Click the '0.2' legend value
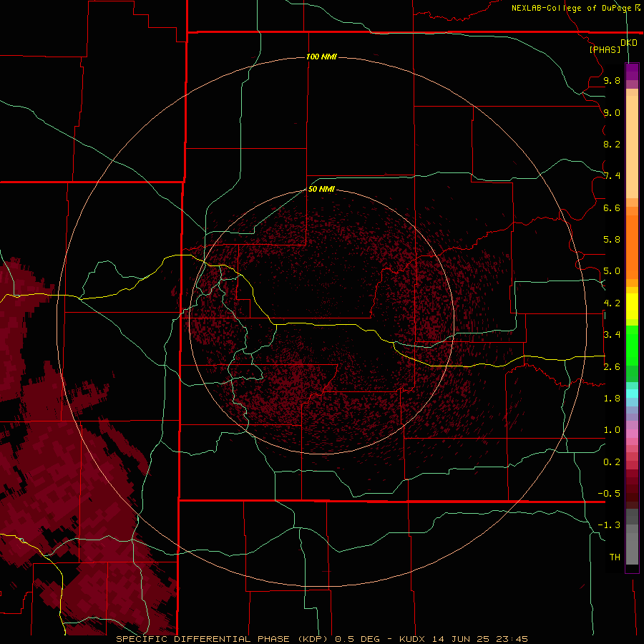This screenshot has height=644, width=644. (612, 462)
